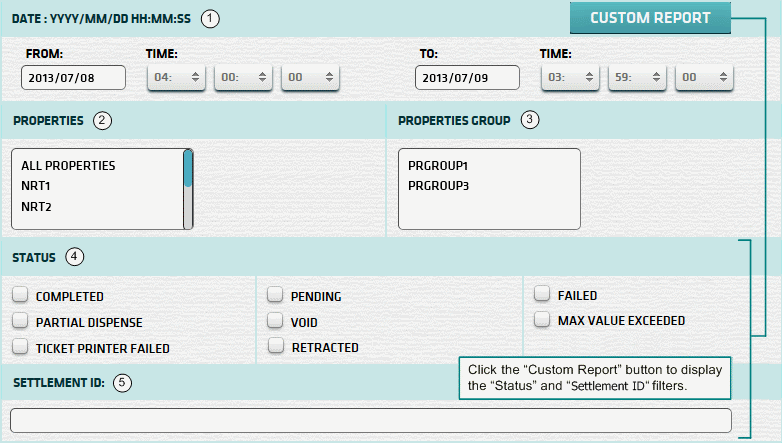
Task: Click the From date input field
Action: 73,78
